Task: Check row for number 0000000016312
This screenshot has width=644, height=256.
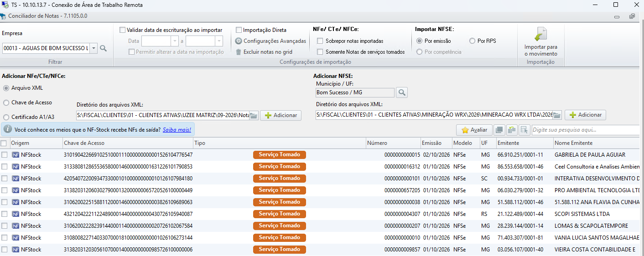Action: [4, 167]
